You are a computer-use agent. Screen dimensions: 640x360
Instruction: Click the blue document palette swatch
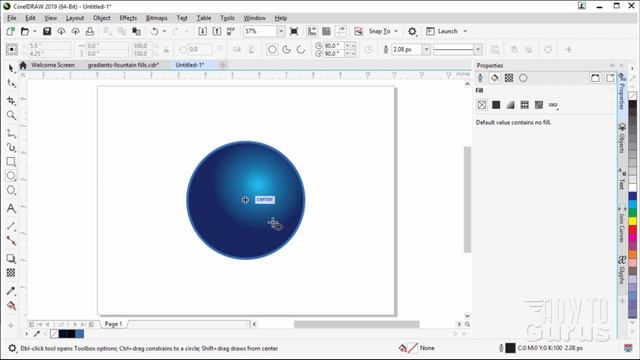(80, 334)
